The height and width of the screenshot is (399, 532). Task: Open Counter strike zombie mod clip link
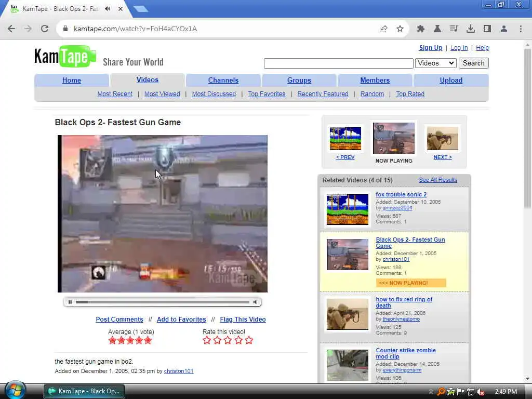pyautogui.click(x=406, y=353)
